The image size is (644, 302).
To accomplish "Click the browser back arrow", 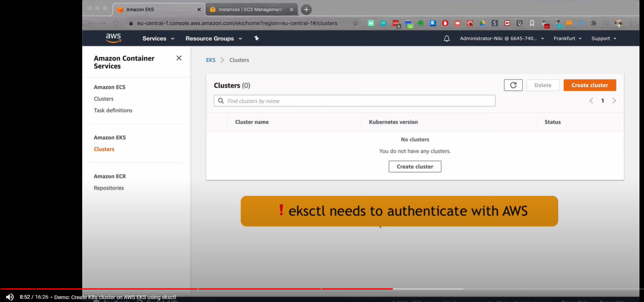I will pyautogui.click(x=91, y=23).
